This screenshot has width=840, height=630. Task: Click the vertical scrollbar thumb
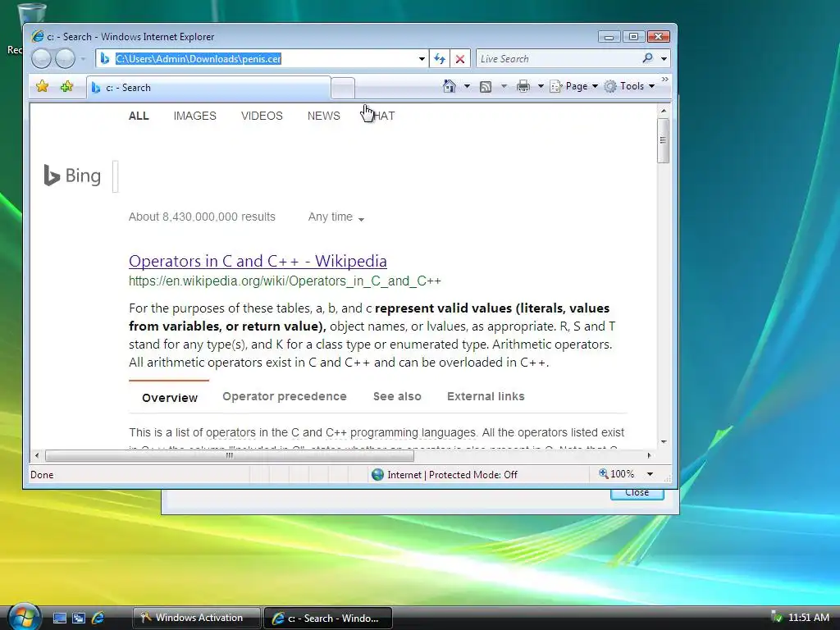[x=663, y=140]
